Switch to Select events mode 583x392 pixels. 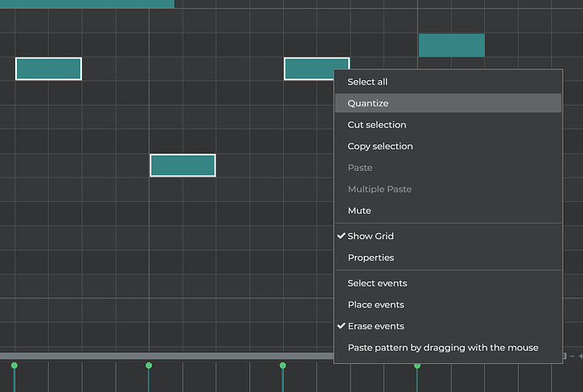448,283
